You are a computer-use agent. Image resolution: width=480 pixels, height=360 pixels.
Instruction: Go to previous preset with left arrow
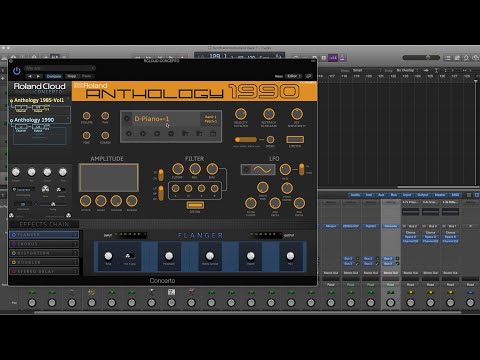pyautogui.click(x=30, y=76)
